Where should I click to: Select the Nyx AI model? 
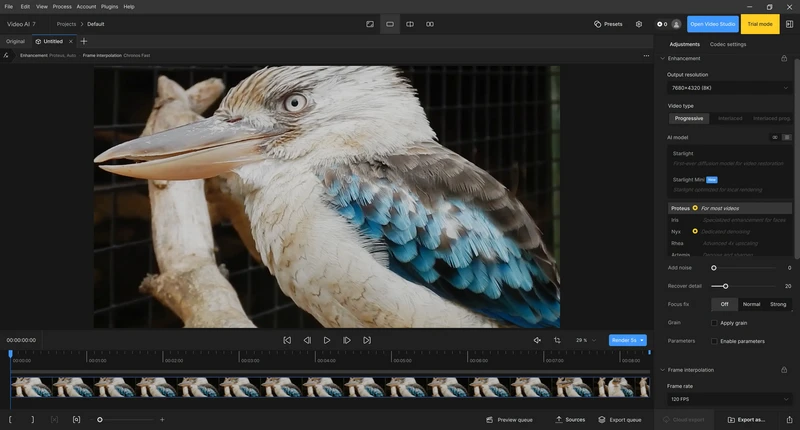[x=730, y=232]
